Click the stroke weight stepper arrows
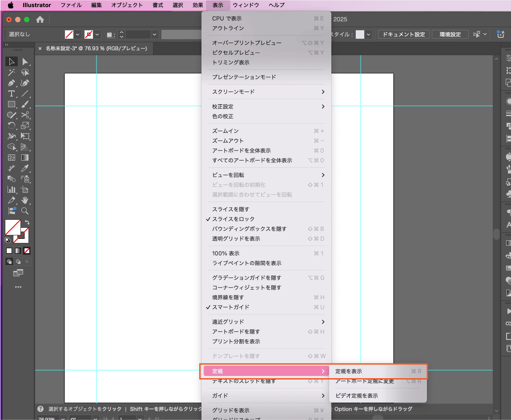This screenshot has height=420, width=511. (x=121, y=35)
